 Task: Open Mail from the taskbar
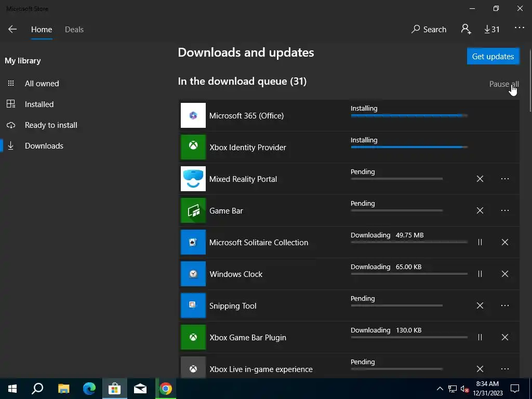point(140,389)
